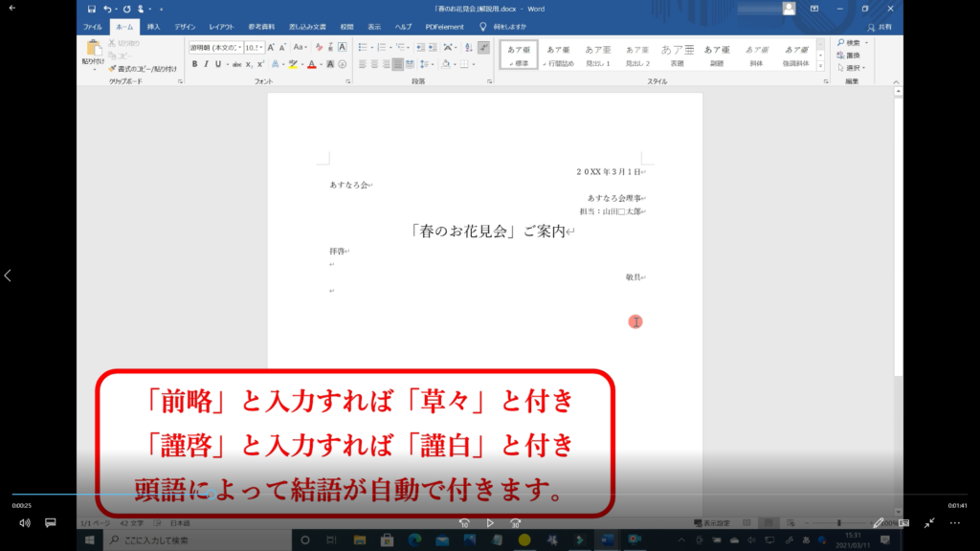Image resolution: width=980 pixels, height=551 pixels.
Task: Switch to the レイアウト (Layout) tab
Action: 220,28
